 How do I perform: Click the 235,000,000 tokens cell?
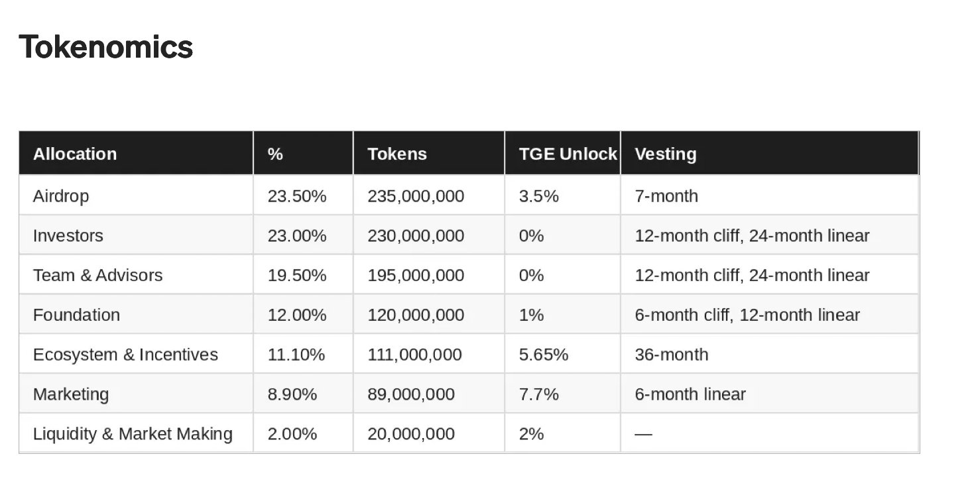(416, 196)
